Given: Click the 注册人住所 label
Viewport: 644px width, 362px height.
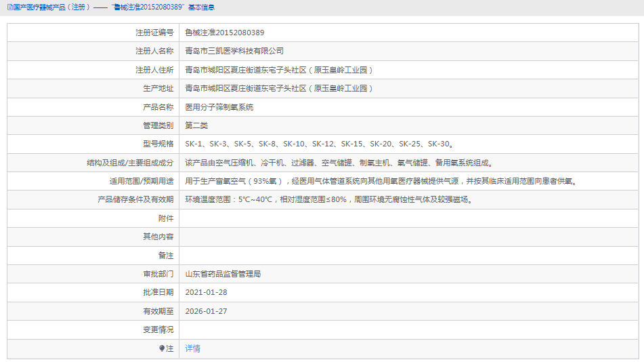Looking at the screenshot, I should pyautogui.click(x=154, y=70).
